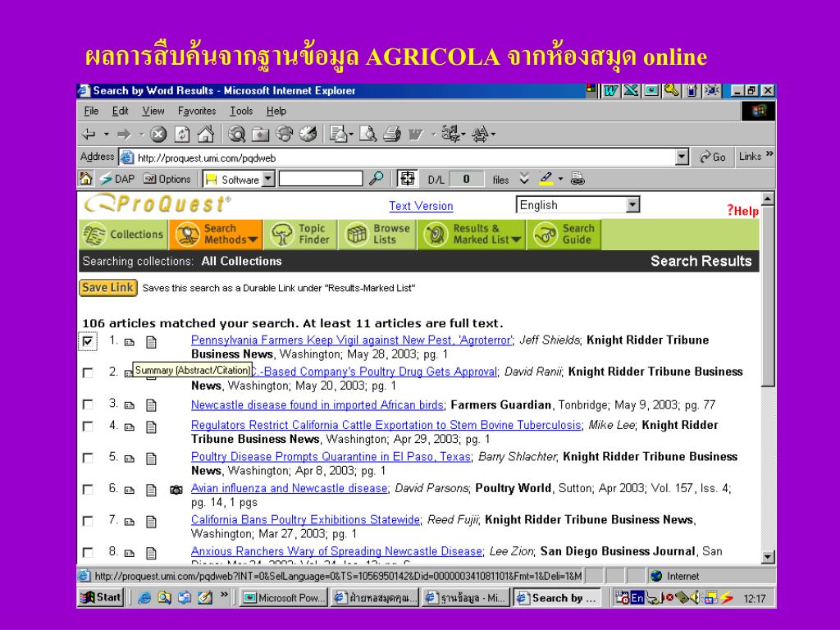Click the Back arrow in IE toolbar
This screenshot has height=630, width=840.
89,134
